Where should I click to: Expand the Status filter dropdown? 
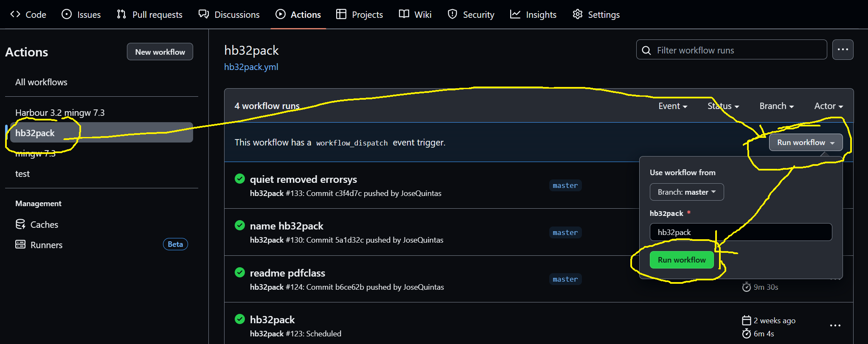pyautogui.click(x=723, y=106)
